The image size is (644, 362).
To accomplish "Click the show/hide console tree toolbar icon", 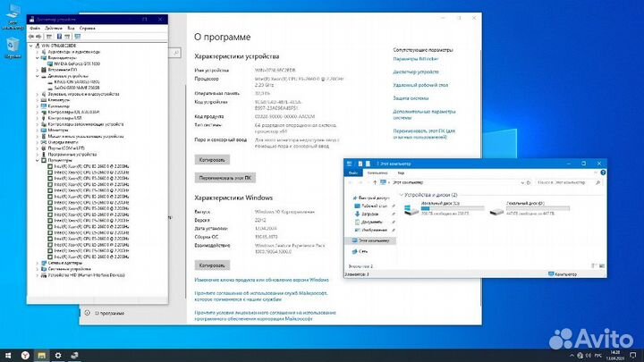I will [49, 37].
